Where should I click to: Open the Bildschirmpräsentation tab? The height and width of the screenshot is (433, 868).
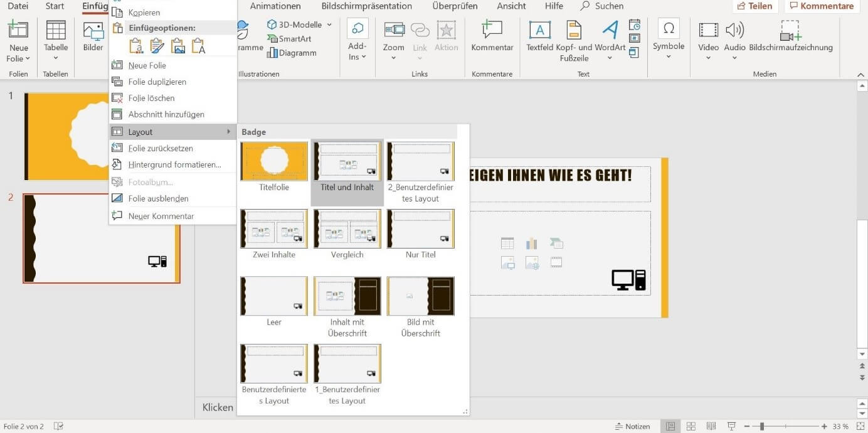(x=367, y=6)
